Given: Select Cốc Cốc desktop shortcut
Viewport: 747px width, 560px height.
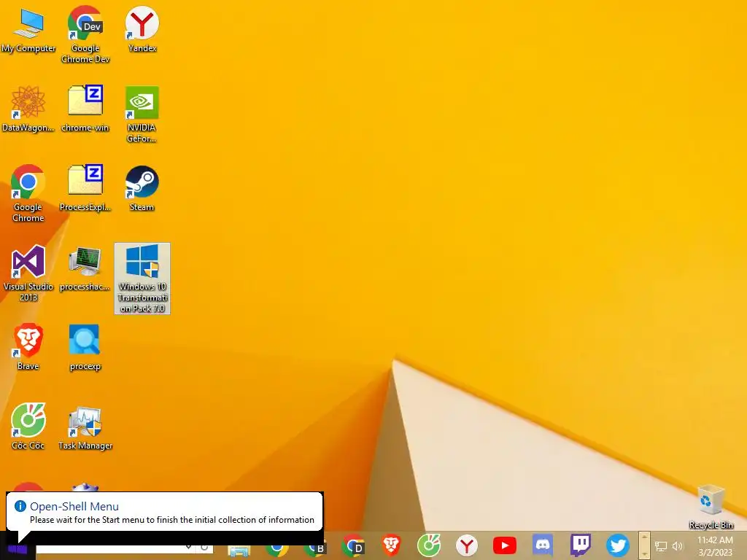Looking at the screenshot, I should click(x=28, y=427).
